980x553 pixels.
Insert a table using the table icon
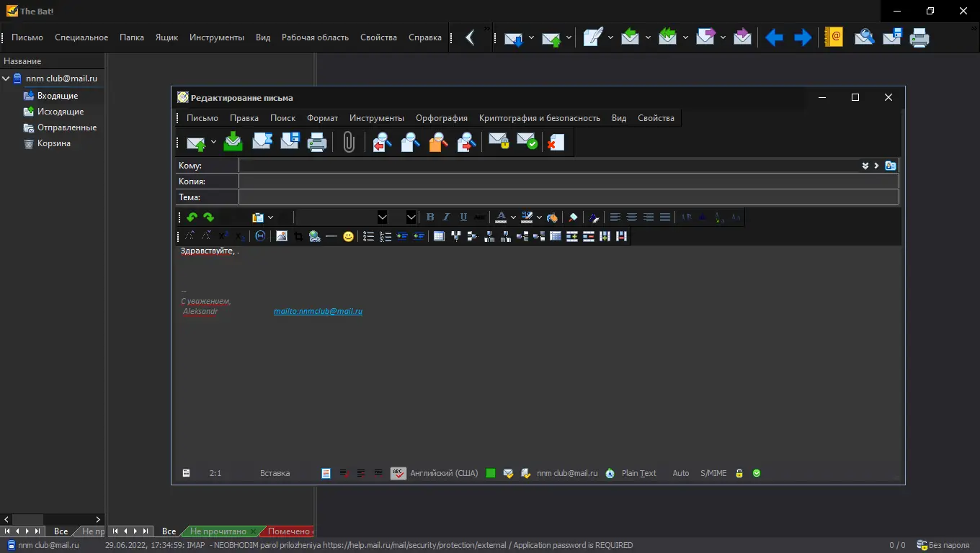(439, 236)
